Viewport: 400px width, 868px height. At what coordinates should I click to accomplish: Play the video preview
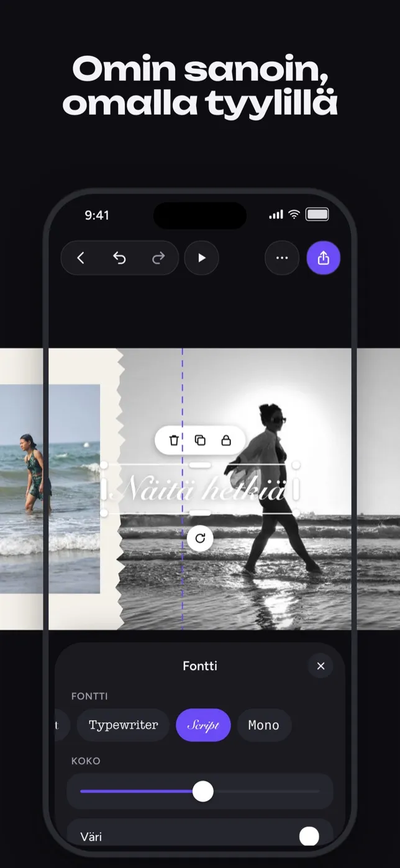[x=202, y=258]
